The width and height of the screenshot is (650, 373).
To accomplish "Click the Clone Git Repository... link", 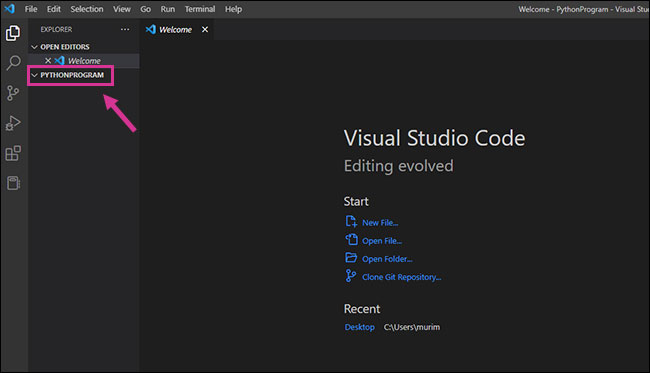I will (x=402, y=277).
